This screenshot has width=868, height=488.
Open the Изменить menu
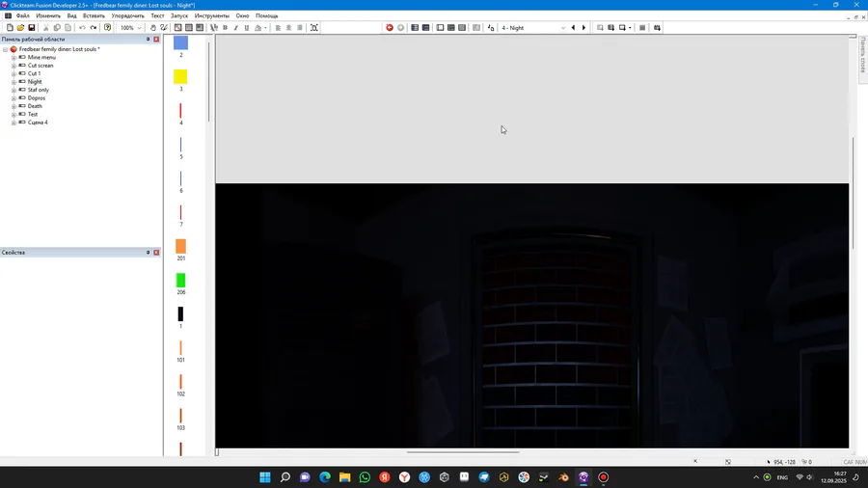click(48, 16)
